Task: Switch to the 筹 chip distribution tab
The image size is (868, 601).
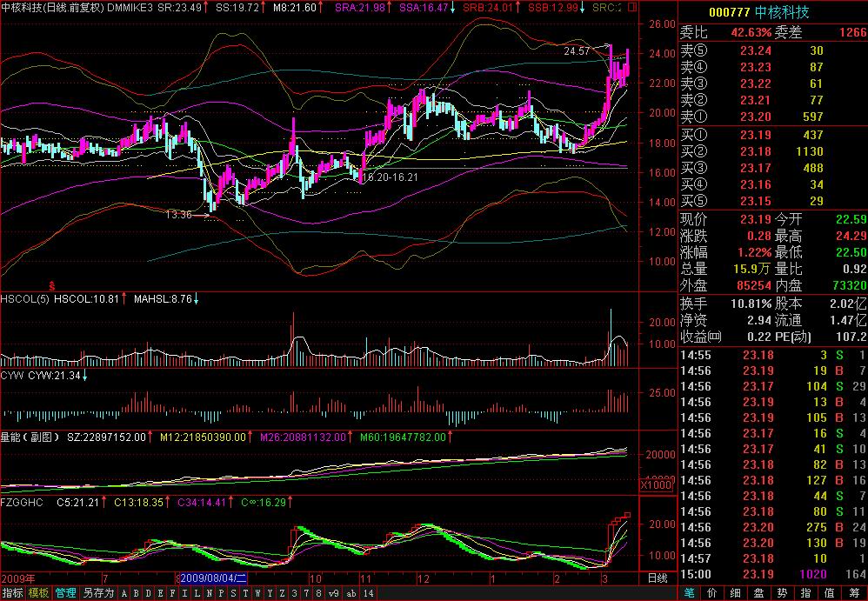Action: (855, 593)
